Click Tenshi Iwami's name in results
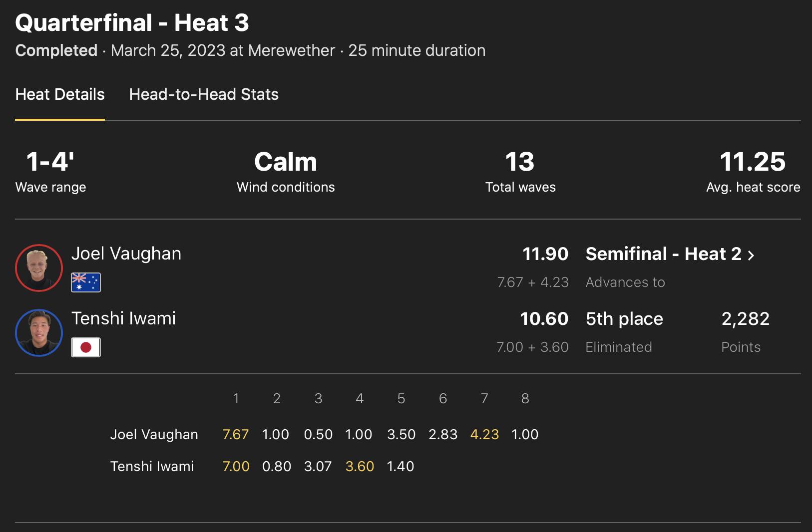 [124, 318]
